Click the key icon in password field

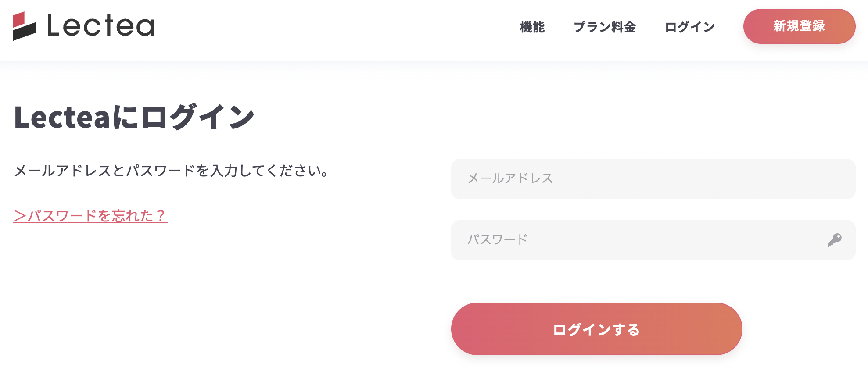(834, 240)
